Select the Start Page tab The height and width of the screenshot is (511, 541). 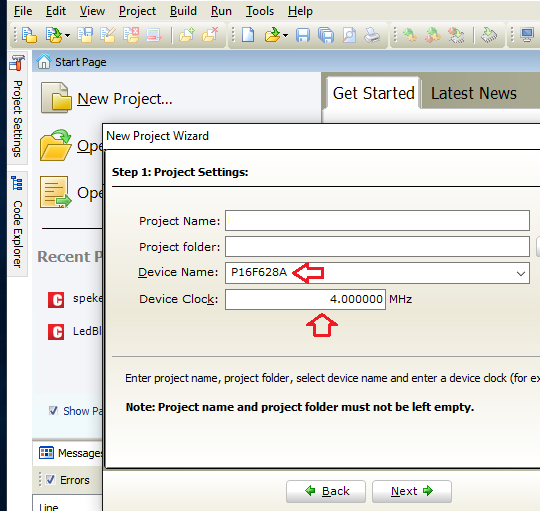[72, 62]
